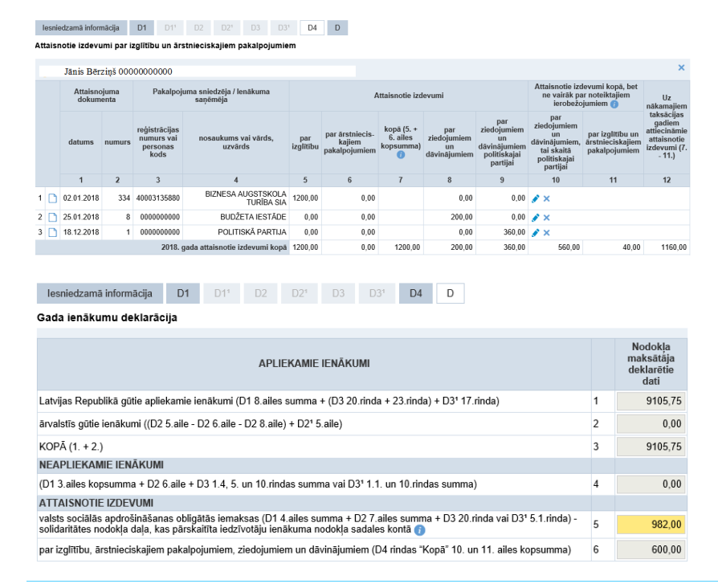
Task: Click neapliekamie ienākumi row 4 value
Action: [x=651, y=484]
